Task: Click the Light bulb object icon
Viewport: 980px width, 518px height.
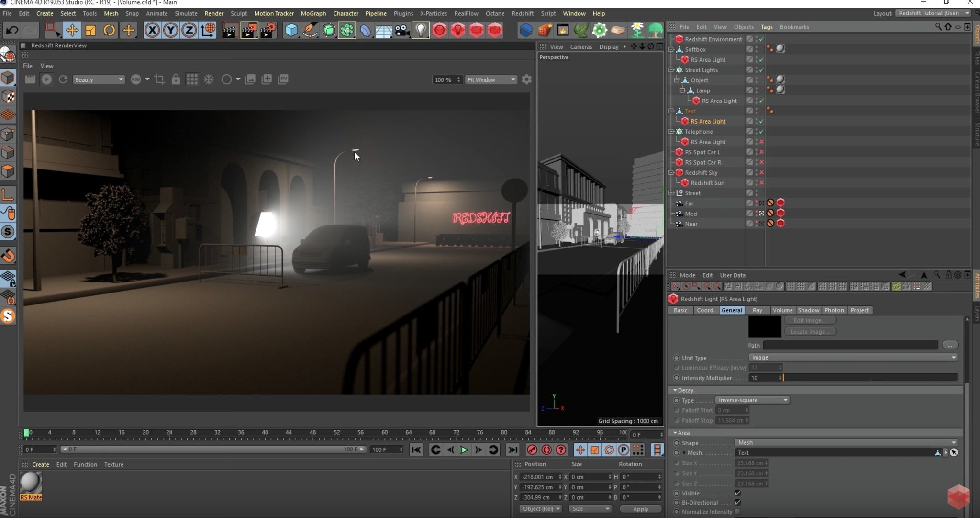Action: click(x=420, y=31)
